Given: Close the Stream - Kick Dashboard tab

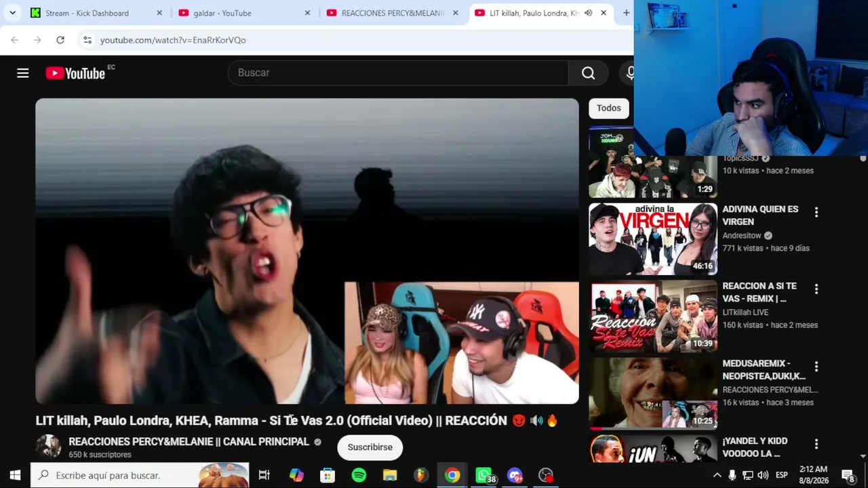Looking at the screenshot, I should pos(159,13).
